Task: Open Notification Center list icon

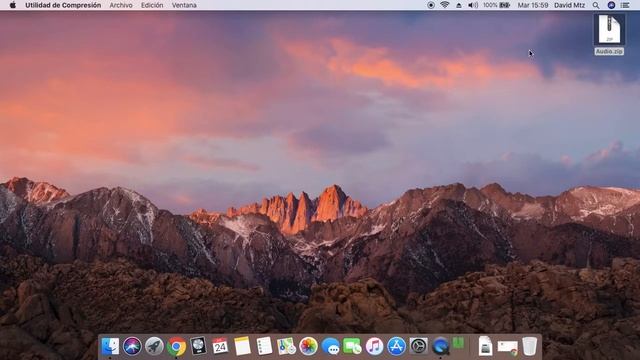Action: (x=625, y=5)
